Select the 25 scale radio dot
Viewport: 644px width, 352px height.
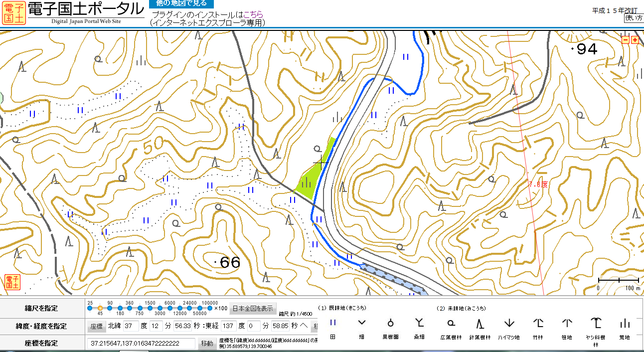click(x=90, y=308)
